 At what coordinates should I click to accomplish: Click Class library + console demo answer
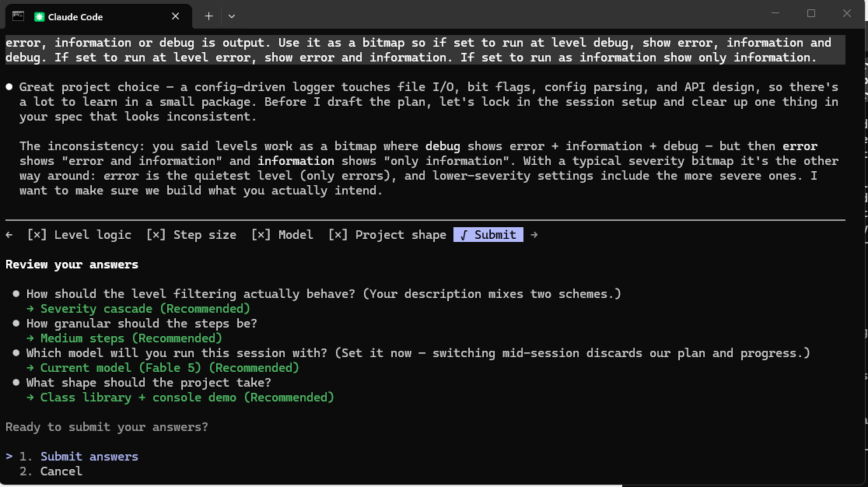(187, 398)
